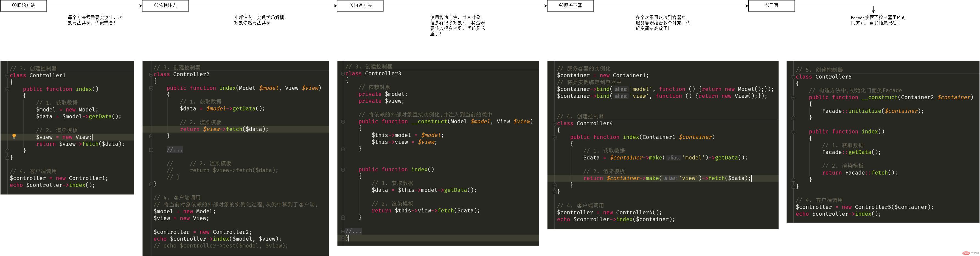The width and height of the screenshot is (980, 256).
Task: Select the ②依赖注入 step box
Action: point(165,6)
